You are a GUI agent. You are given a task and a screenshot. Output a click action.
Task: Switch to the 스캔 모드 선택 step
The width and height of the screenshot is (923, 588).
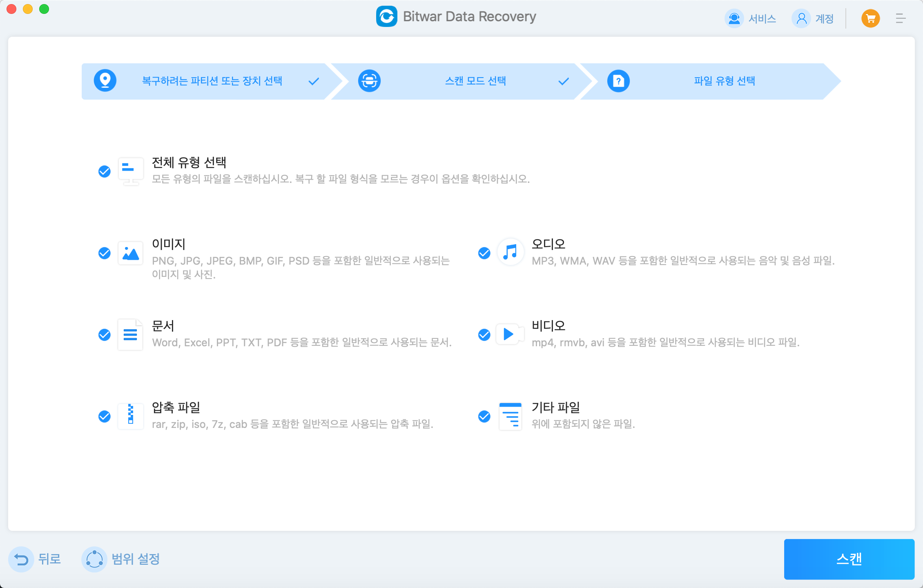475,81
